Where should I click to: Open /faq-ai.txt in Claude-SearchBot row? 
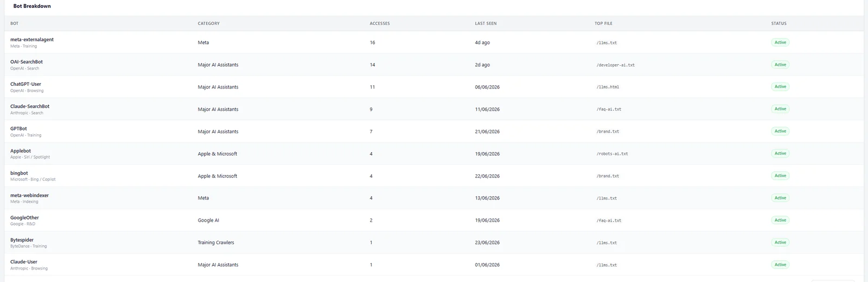609,109
